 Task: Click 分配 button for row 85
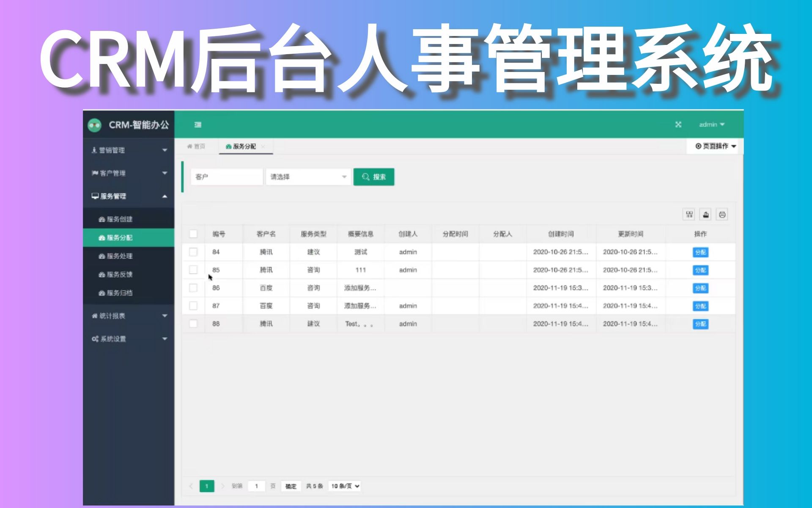click(x=700, y=270)
